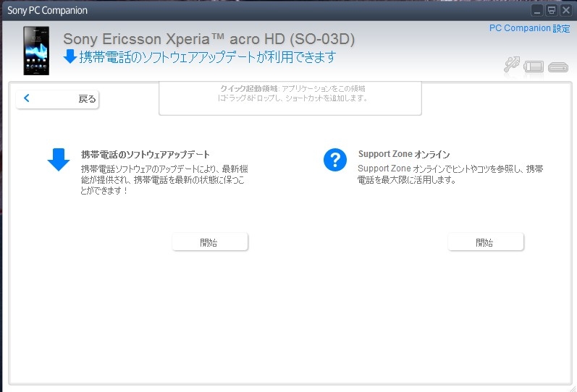Click the header blue arrow icon
Image resolution: width=577 pixels, height=392 pixels.
click(x=70, y=56)
